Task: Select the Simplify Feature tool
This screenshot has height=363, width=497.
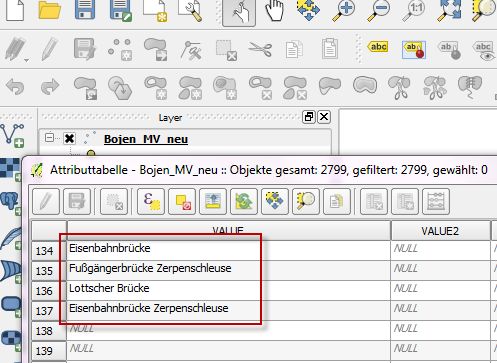Action: click(120, 88)
